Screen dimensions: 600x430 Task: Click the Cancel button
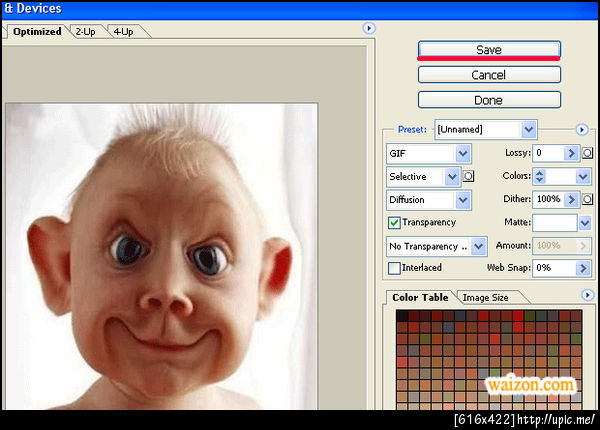[489, 75]
